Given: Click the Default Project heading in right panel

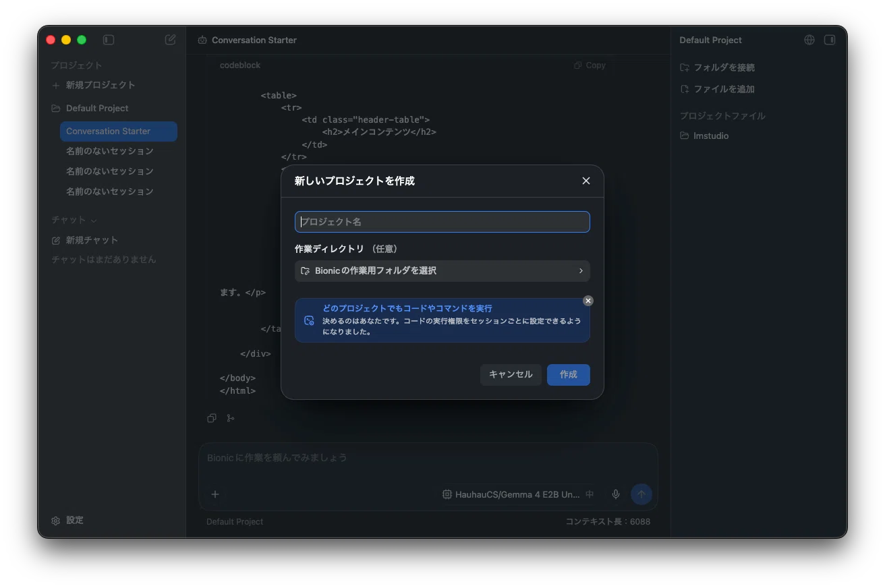Looking at the screenshot, I should pyautogui.click(x=710, y=40).
